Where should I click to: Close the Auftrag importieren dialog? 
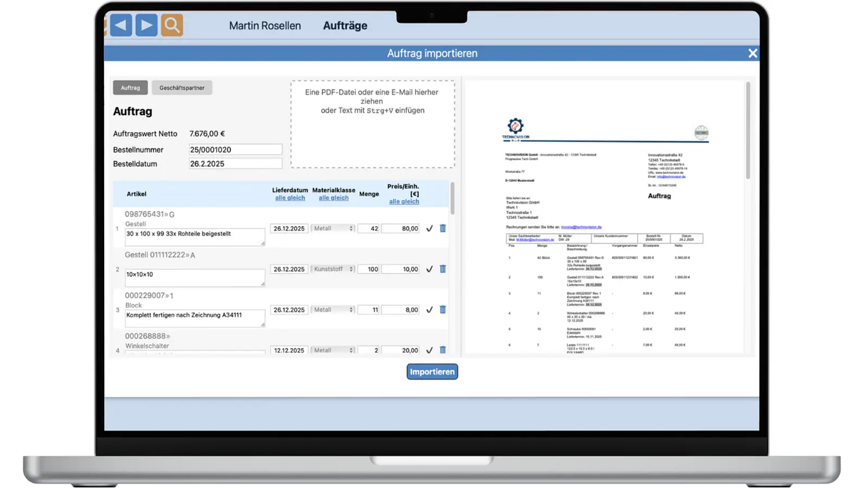[x=752, y=53]
